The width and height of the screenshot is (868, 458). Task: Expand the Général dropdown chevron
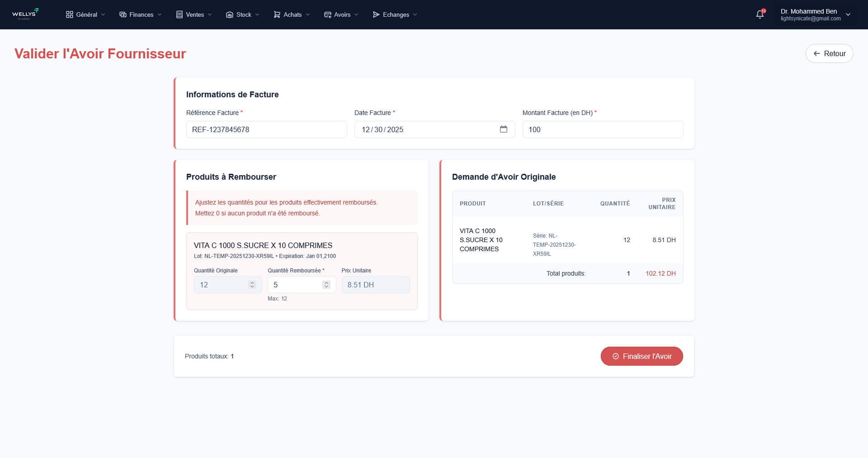point(103,14)
